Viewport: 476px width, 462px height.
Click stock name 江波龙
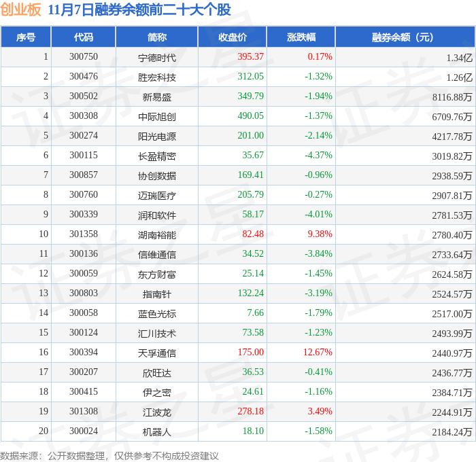tap(157, 412)
